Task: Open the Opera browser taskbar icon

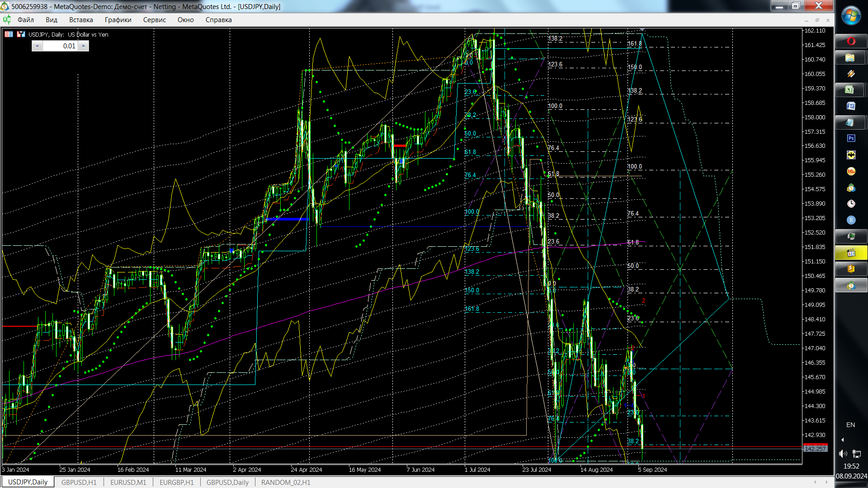Action: click(851, 42)
